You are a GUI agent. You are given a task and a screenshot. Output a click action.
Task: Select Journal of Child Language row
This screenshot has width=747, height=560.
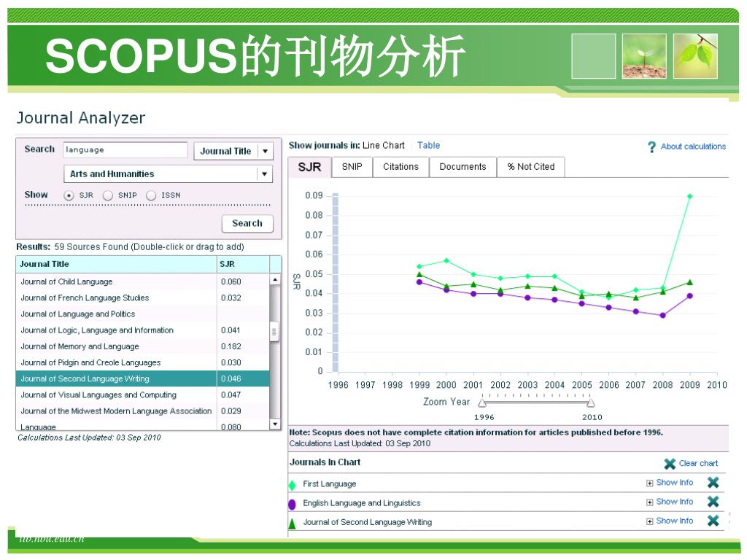point(142,282)
